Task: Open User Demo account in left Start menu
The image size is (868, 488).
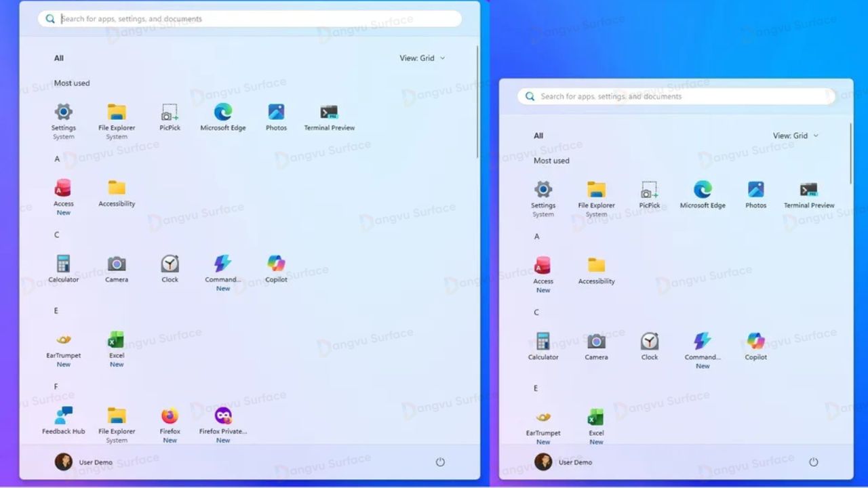Action: click(x=84, y=462)
